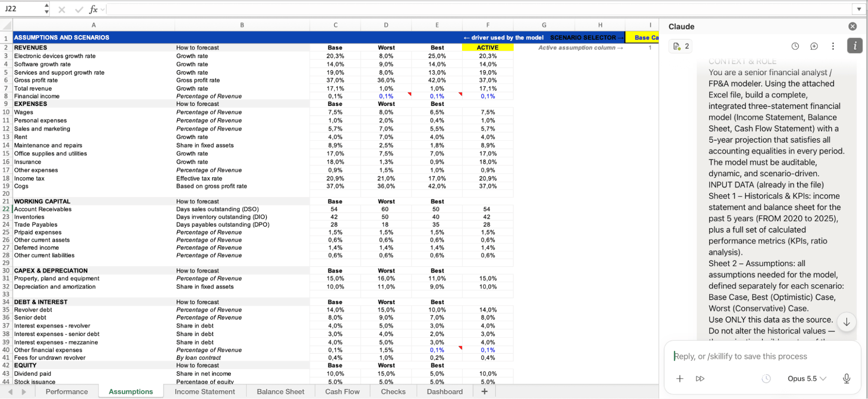Click the Name Box stepper arrows

(x=46, y=9)
